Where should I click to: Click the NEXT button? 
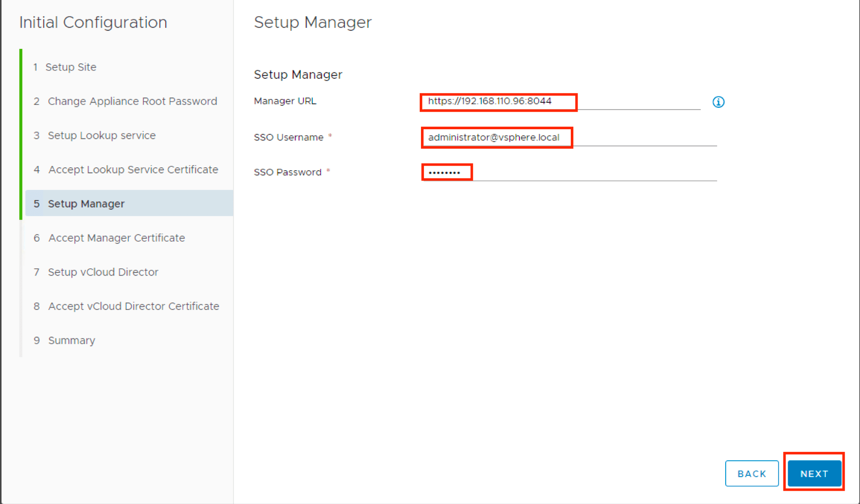[x=814, y=474]
